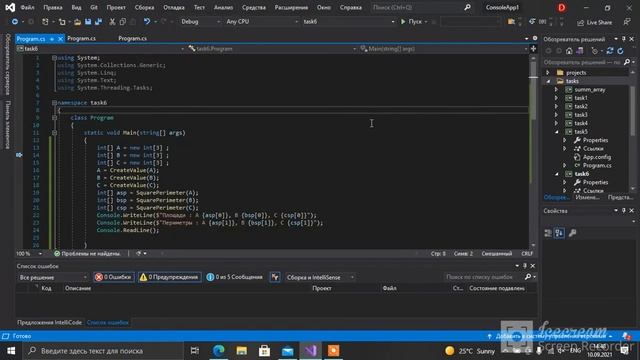Toggle pin on the Свойства panel
This screenshot has height=360, width=640.
click(x=624, y=211)
